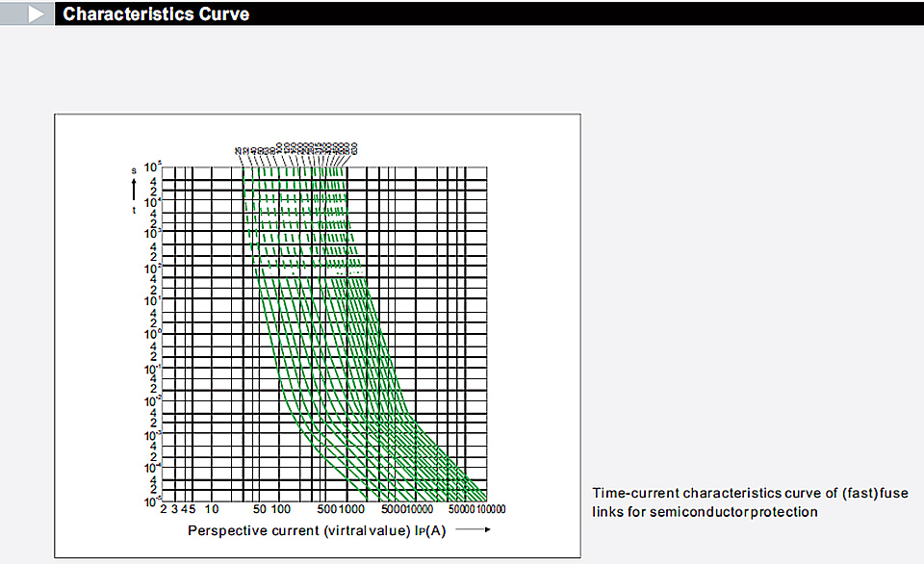Click the 50 tick label on current axis
The height and width of the screenshot is (564, 924).
click(259, 509)
